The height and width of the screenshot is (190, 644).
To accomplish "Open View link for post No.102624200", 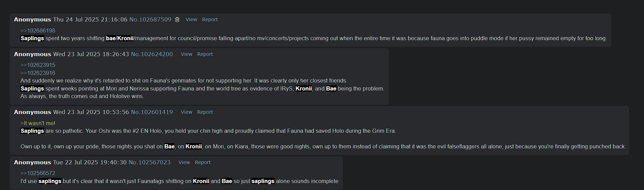I will [186, 54].
